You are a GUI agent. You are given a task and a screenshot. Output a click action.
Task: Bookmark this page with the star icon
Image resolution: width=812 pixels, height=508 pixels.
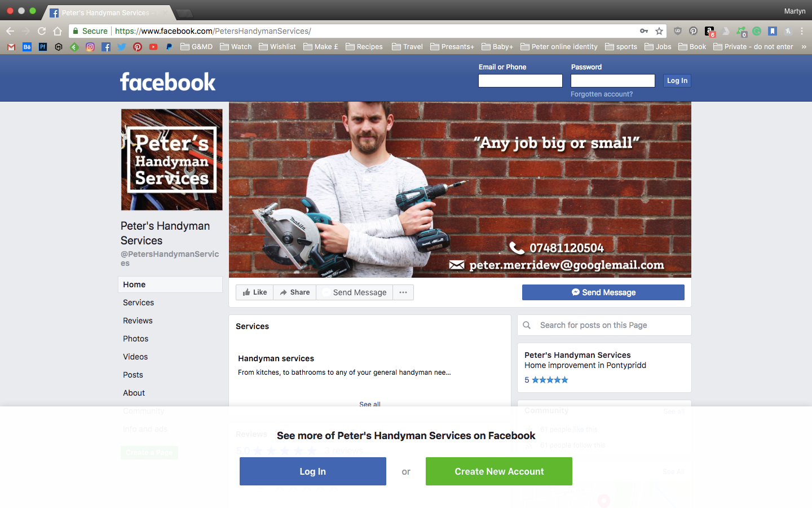click(659, 31)
